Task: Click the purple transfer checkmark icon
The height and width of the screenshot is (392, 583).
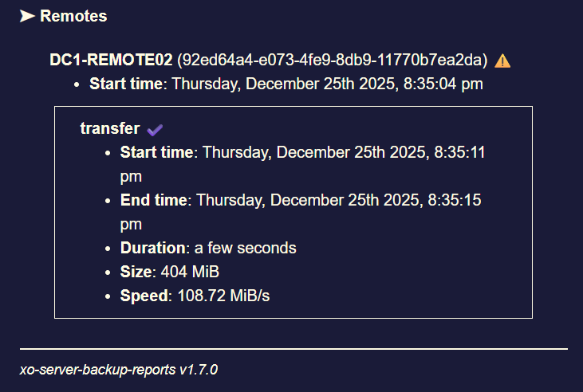Action: coord(155,129)
